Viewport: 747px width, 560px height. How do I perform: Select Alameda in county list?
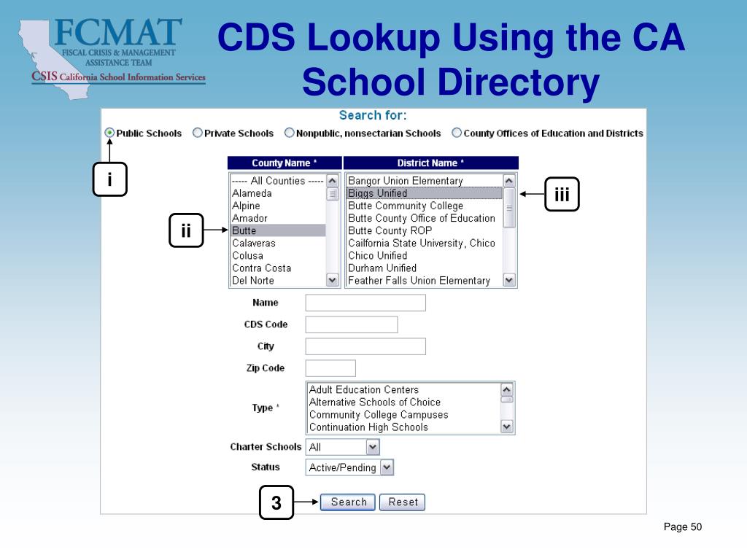[278, 193]
